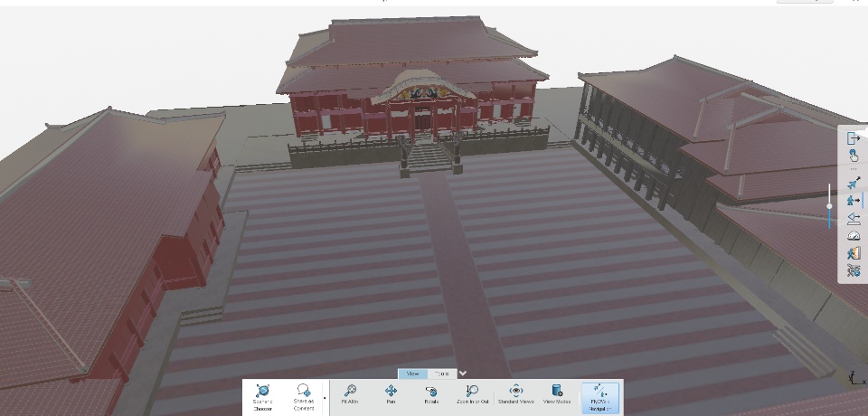Open the Standard Views options
The width and height of the screenshot is (868, 416).
tap(516, 394)
